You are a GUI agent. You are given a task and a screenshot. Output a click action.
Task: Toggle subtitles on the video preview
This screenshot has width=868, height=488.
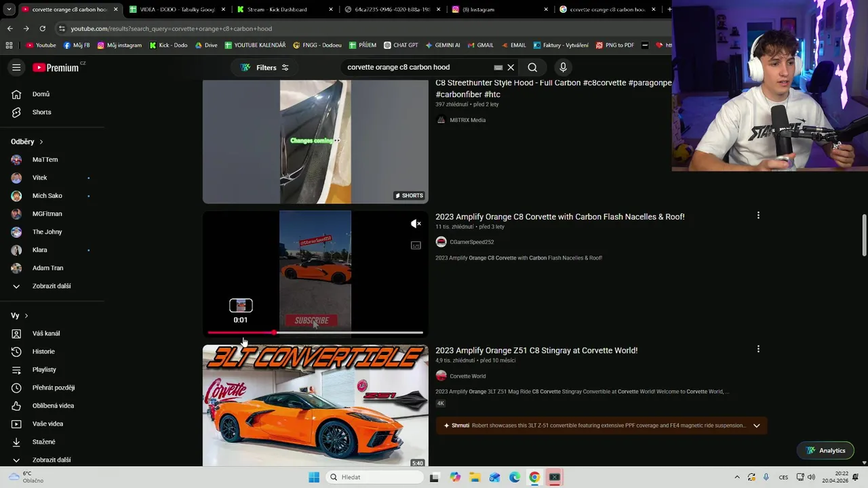pyautogui.click(x=416, y=245)
